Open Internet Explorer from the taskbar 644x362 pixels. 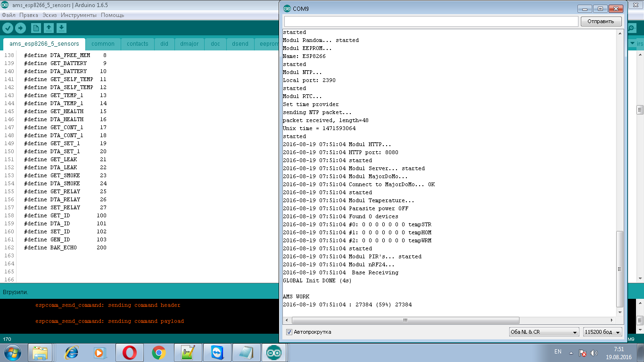pyautogui.click(x=72, y=353)
